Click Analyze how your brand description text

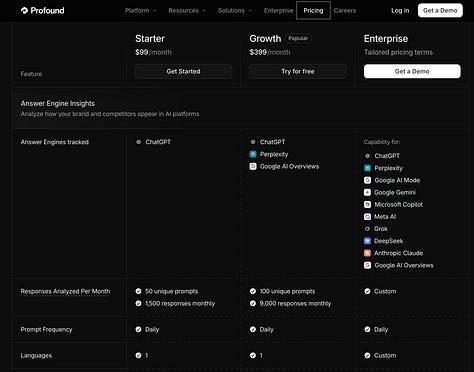pyautogui.click(x=110, y=114)
